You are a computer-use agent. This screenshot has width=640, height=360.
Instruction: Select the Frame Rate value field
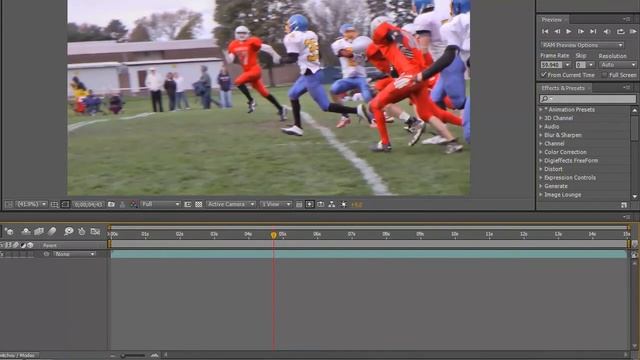(x=552, y=65)
